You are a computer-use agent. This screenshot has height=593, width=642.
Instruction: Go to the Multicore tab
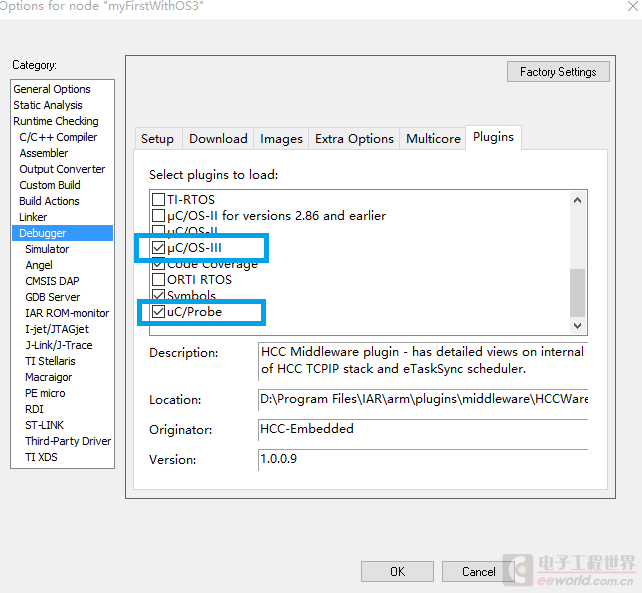pos(433,139)
